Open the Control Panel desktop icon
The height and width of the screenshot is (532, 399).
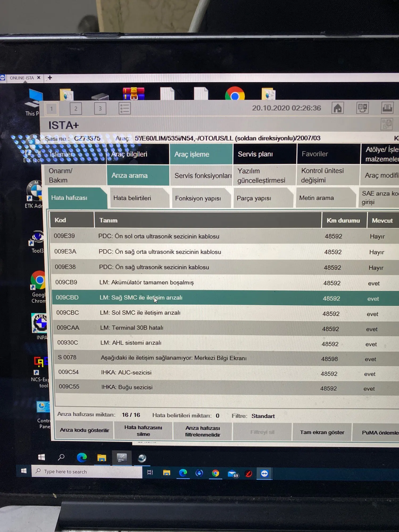pos(43,415)
